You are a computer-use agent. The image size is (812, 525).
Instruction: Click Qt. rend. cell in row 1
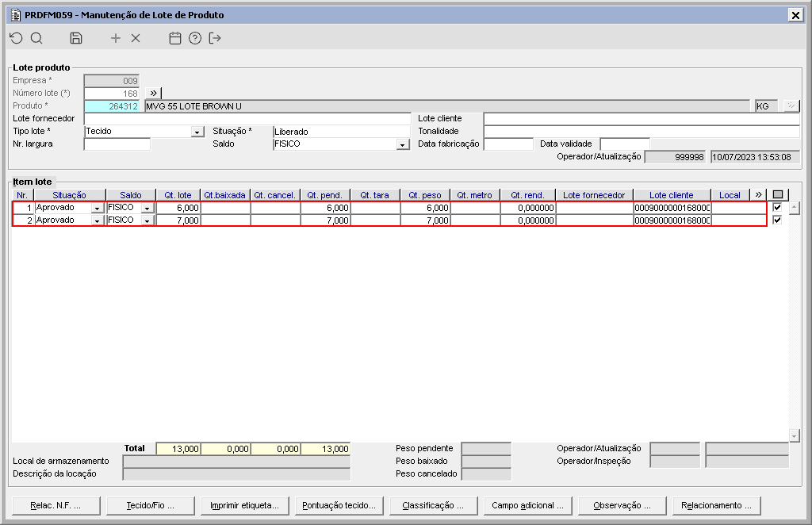(x=527, y=208)
